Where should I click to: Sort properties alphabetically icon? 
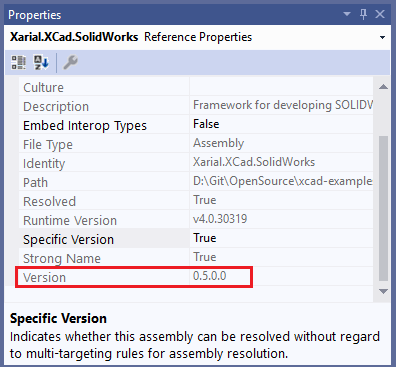point(41,62)
